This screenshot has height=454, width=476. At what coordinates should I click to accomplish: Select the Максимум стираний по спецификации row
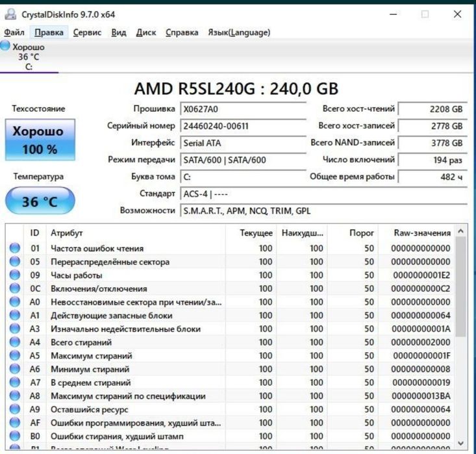pyautogui.click(x=230, y=396)
